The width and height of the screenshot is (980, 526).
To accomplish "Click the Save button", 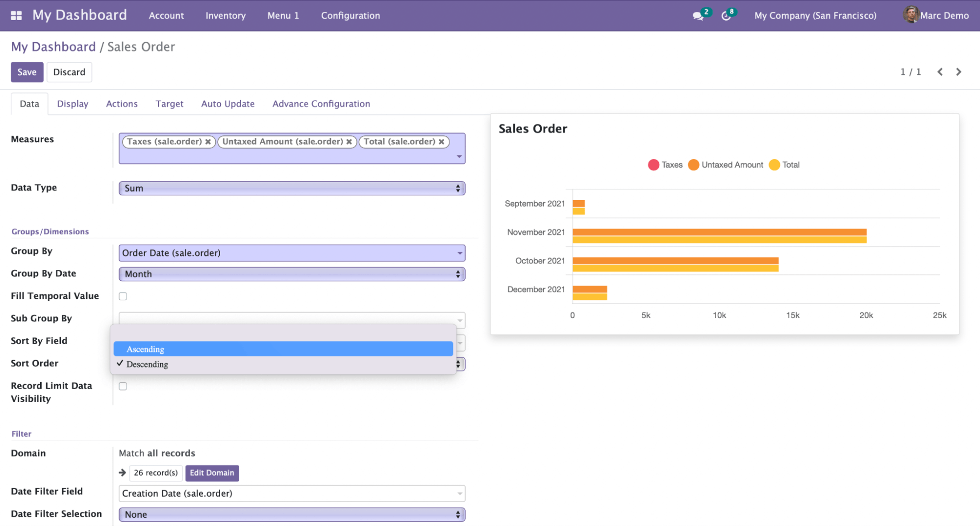I will [x=27, y=72].
